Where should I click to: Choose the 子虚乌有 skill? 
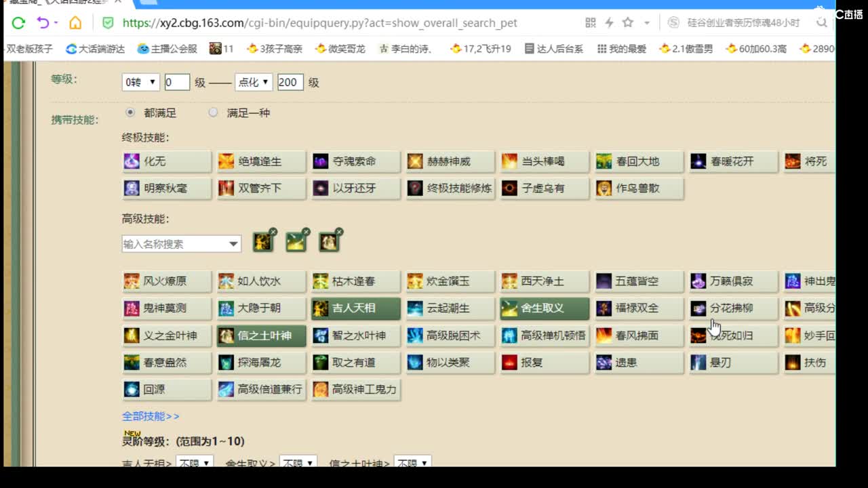pyautogui.click(x=545, y=188)
